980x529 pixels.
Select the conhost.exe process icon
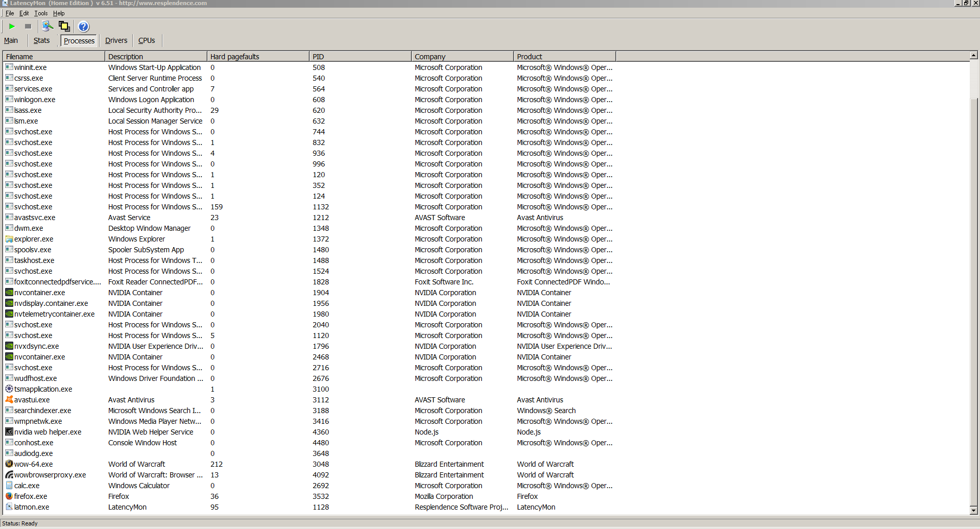point(9,443)
